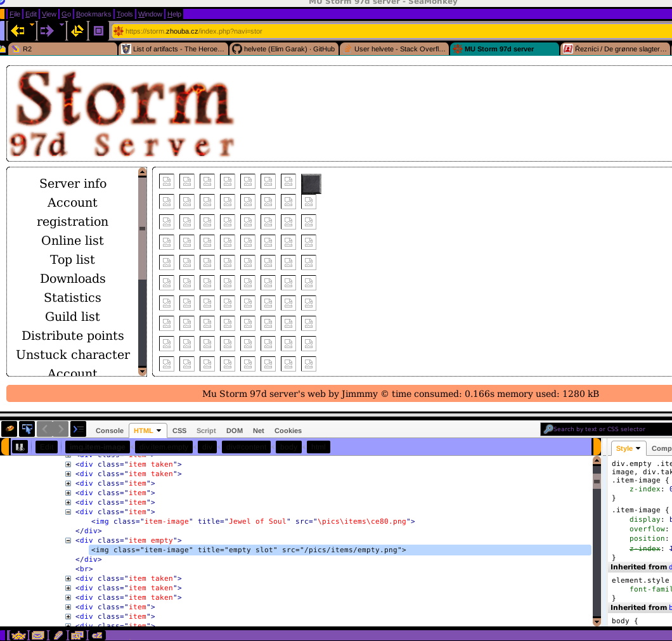The height and width of the screenshot is (641, 672).
Task: Click the browser Forward arrow button
Action: (x=46, y=30)
